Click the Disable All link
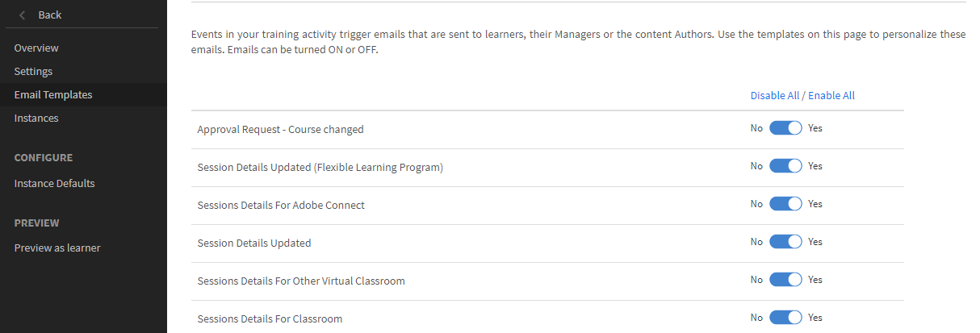 (774, 95)
